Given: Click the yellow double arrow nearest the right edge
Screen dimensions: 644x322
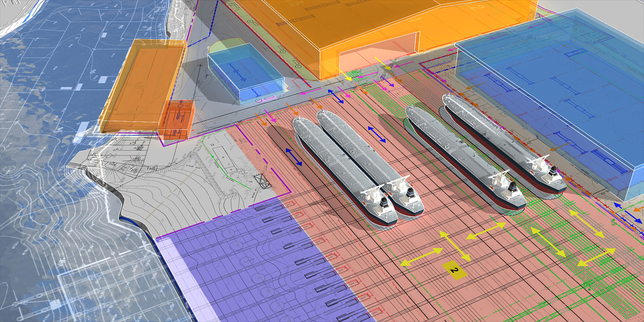Looking at the screenshot, I should (x=596, y=257).
